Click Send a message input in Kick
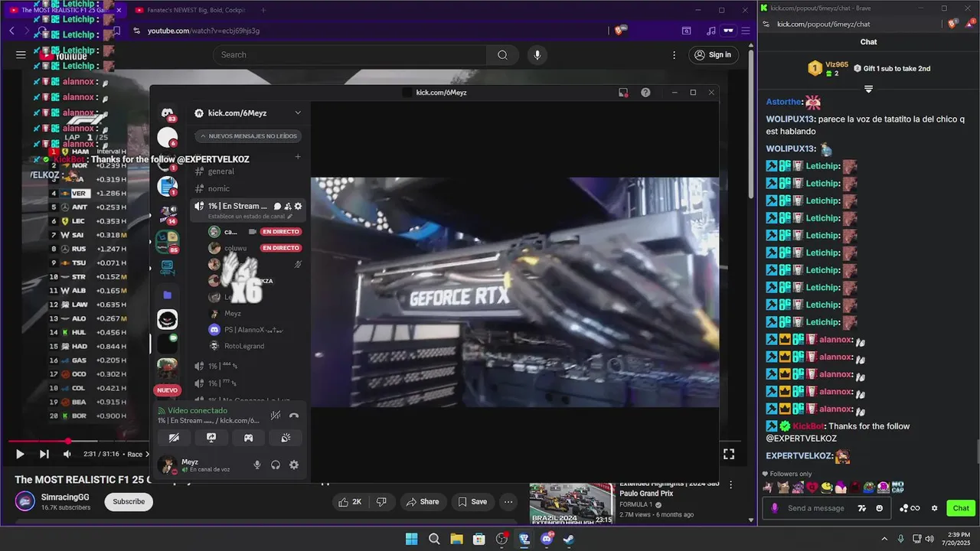The width and height of the screenshot is (980, 551). [x=816, y=508]
